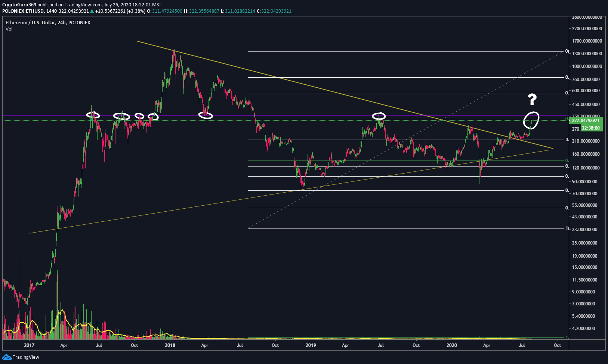Click the 70.00000000 price axis label
Screen dimensions: 608x364
[x=585, y=194]
